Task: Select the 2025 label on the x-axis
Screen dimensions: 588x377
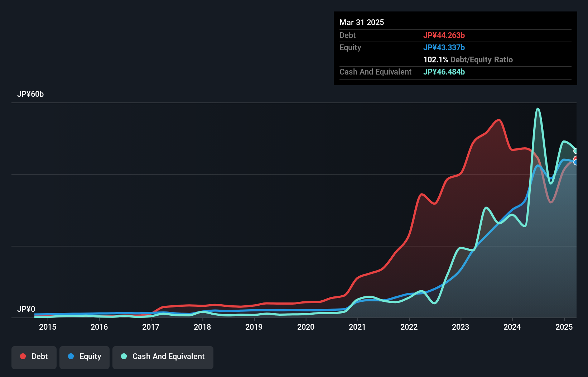Action: (564, 327)
